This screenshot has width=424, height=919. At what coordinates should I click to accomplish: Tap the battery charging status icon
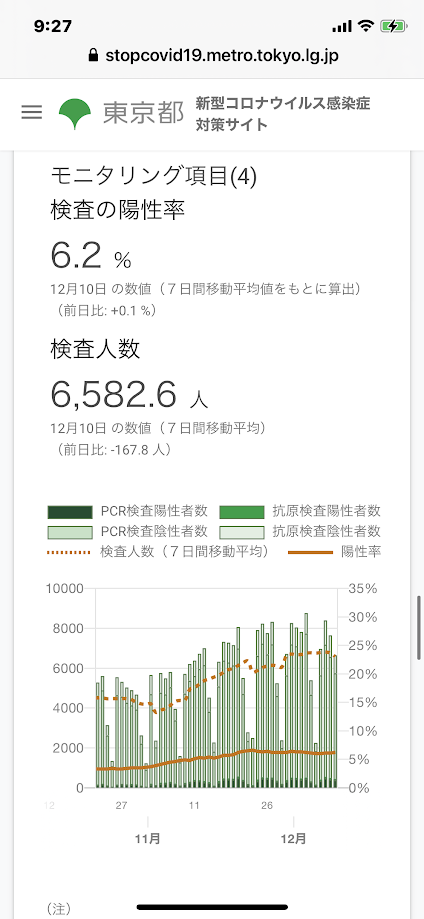[x=392, y=26]
